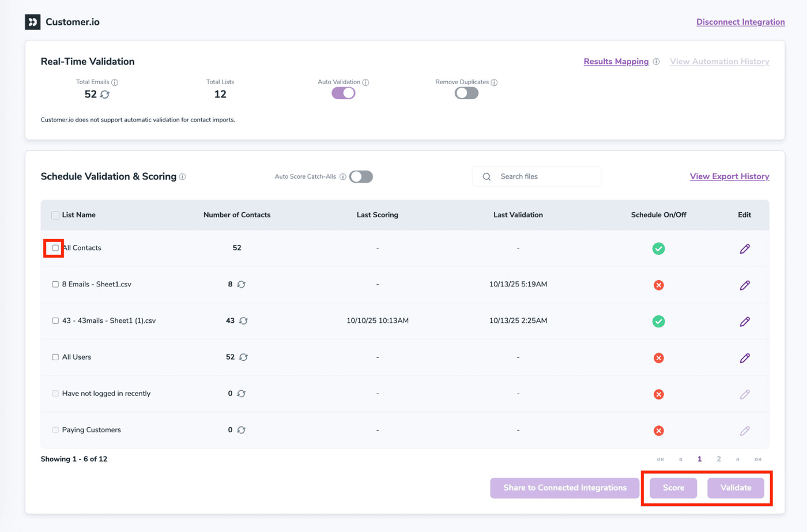The image size is (807, 532).
Task: Jump to the last page arrow
Action: tap(757, 459)
